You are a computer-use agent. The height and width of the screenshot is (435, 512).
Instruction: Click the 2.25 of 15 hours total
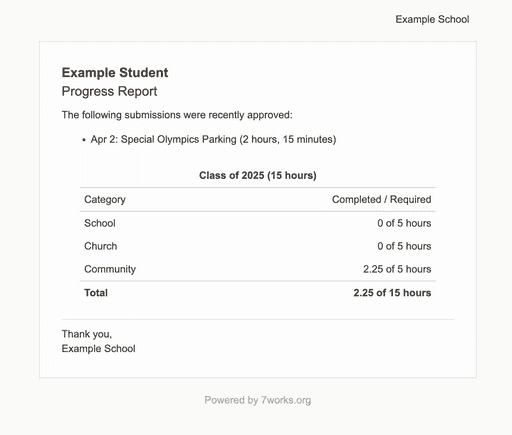(392, 293)
